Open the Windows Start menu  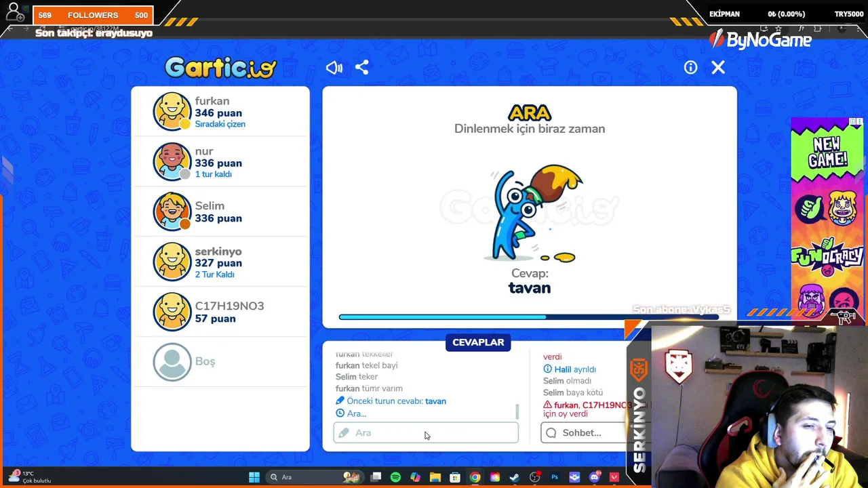click(x=254, y=477)
